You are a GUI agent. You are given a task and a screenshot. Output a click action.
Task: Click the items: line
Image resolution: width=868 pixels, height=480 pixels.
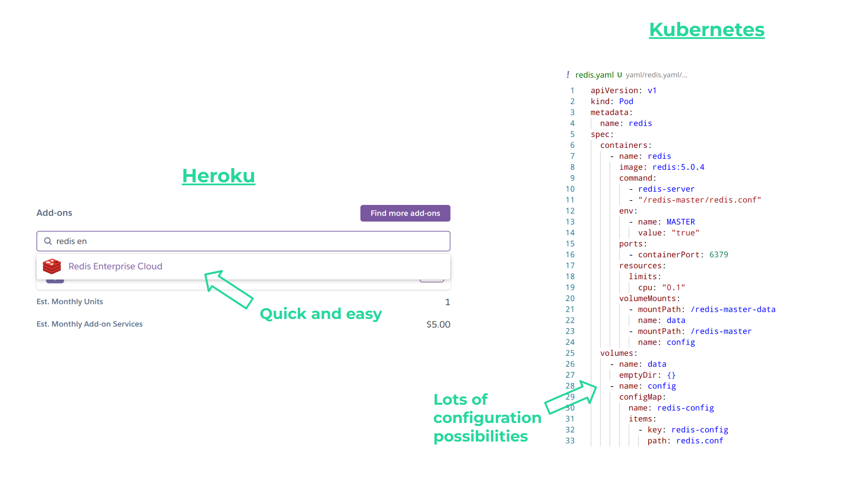click(x=642, y=419)
